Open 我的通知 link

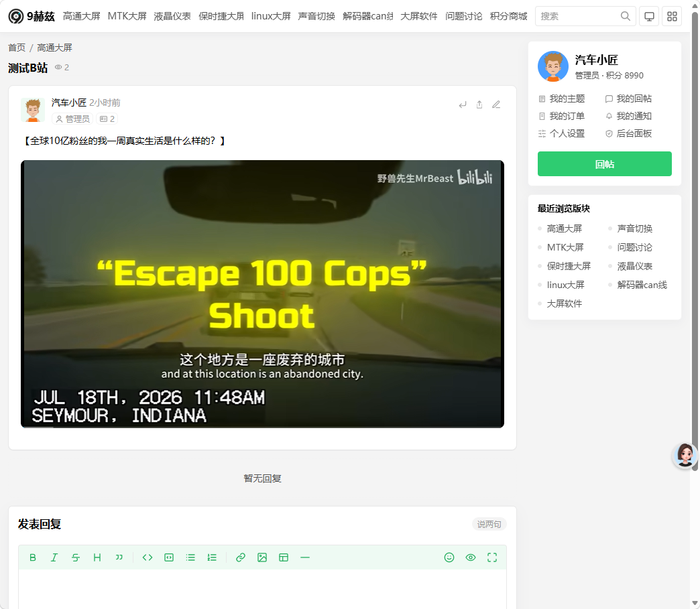[628, 116]
